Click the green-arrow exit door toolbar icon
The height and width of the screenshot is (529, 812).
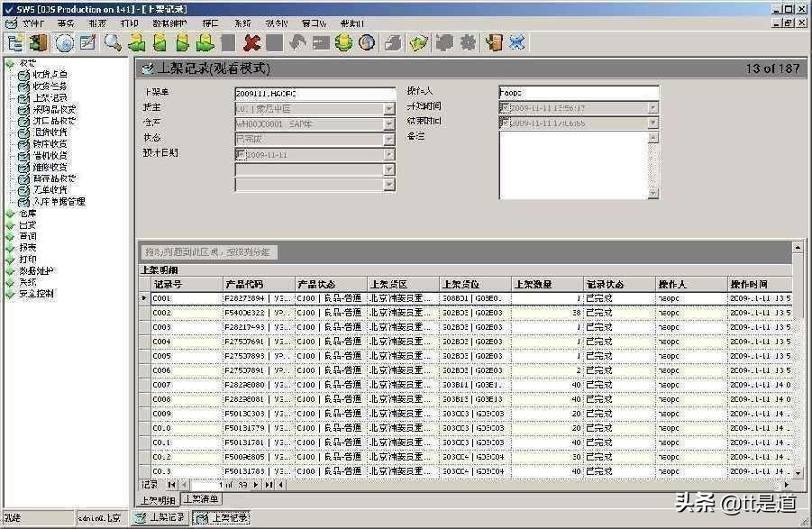pos(40,43)
